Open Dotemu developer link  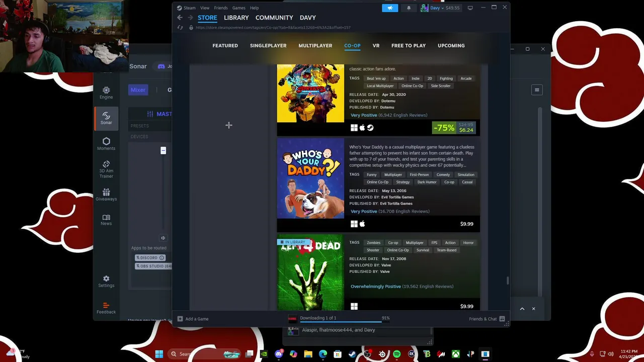click(x=388, y=101)
